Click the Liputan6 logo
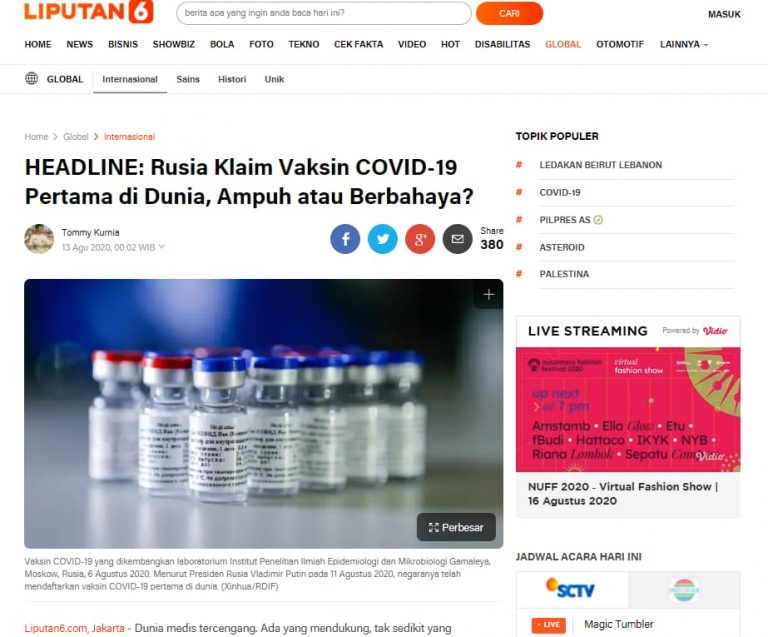The height and width of the screenshot is (637, 768). tap(89, 12)
